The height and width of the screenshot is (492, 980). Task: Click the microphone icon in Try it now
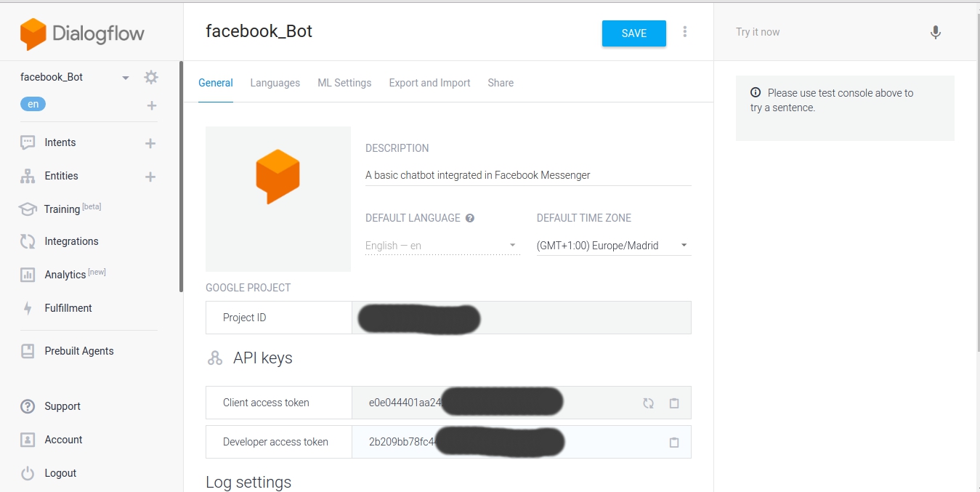click(936, 32)
